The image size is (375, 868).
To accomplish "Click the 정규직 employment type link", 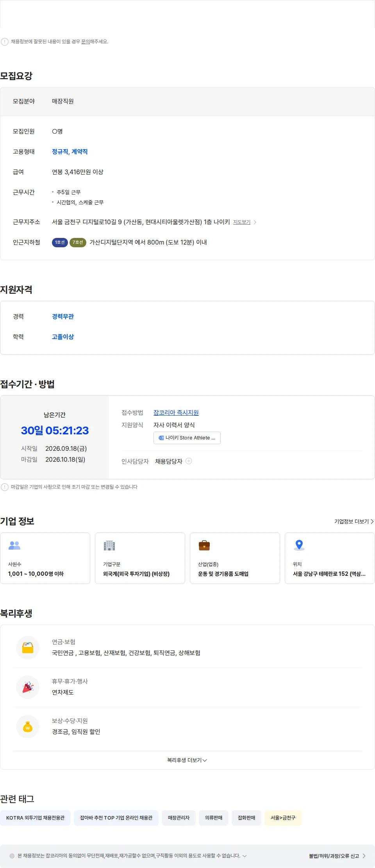I will (60, 152).
